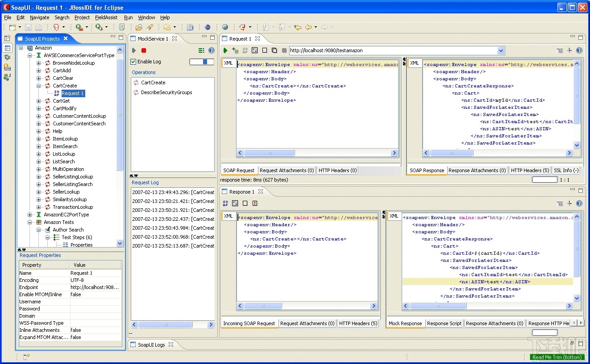Click the Read Me Trim (Bottom) button
Screen dimensions: 590x364
point(557,357)
